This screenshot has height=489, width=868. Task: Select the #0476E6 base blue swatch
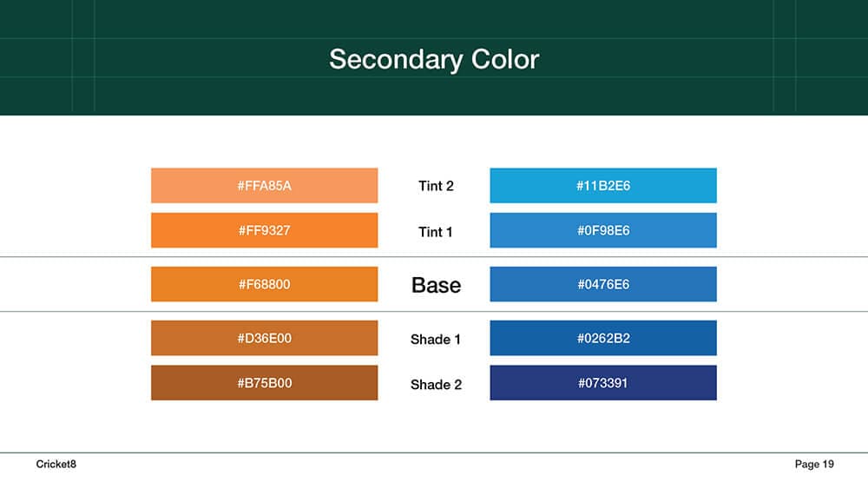click(x=603, y=284)
